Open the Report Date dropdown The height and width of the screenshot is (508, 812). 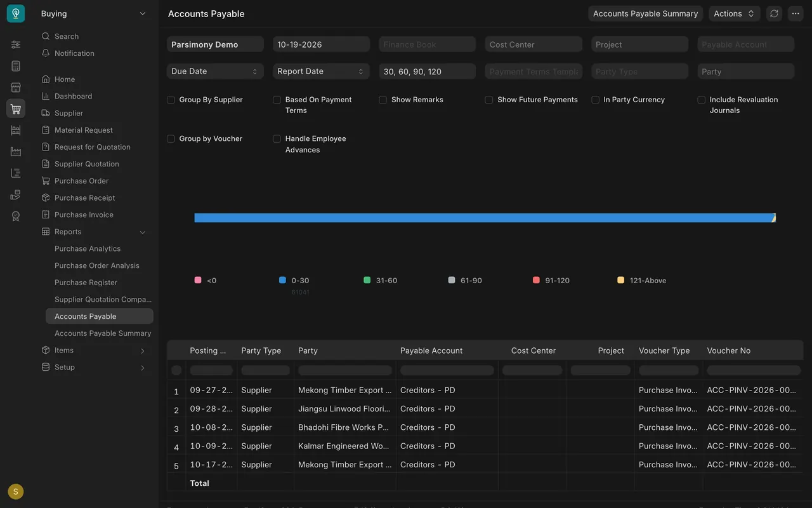pos(321,71)
